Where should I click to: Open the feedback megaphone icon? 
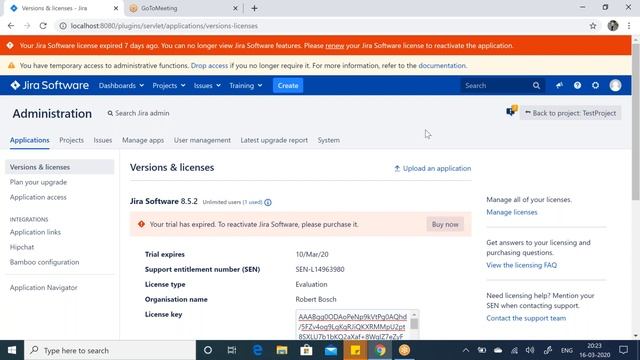(559, 85)
